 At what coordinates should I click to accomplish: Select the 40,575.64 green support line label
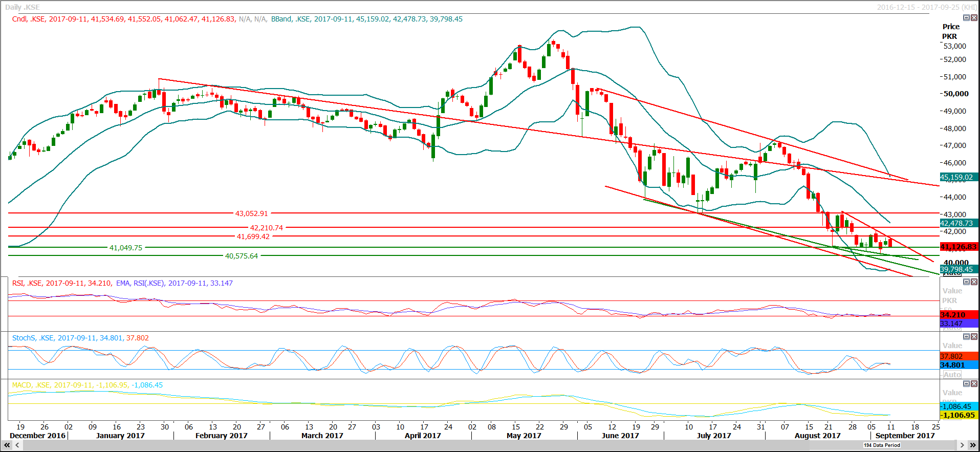pos(242,256)
